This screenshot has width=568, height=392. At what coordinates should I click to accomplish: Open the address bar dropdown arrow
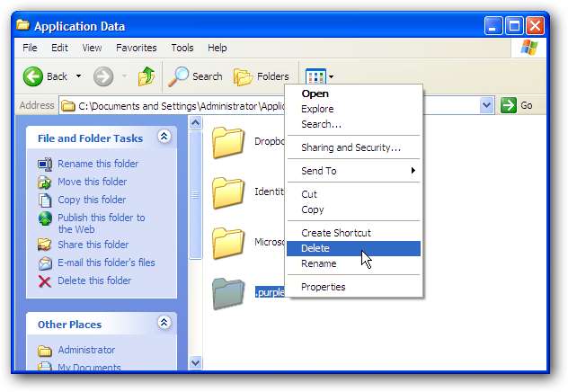[x=487, y=105]
